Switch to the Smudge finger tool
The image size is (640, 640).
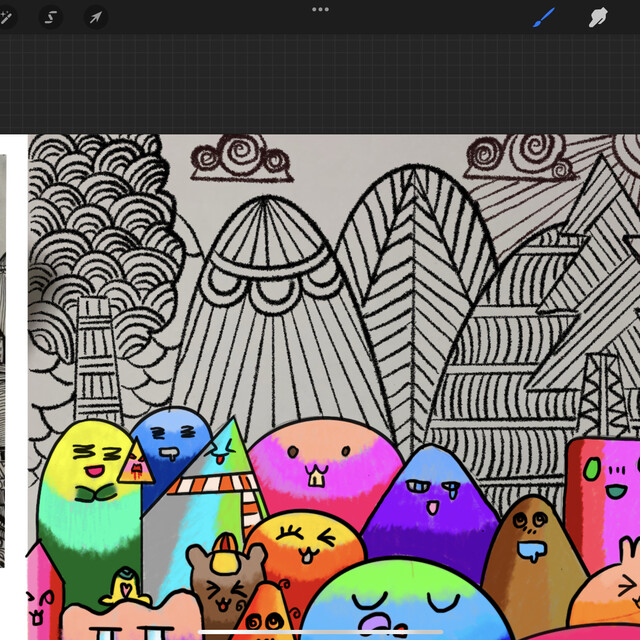point(598,18)
